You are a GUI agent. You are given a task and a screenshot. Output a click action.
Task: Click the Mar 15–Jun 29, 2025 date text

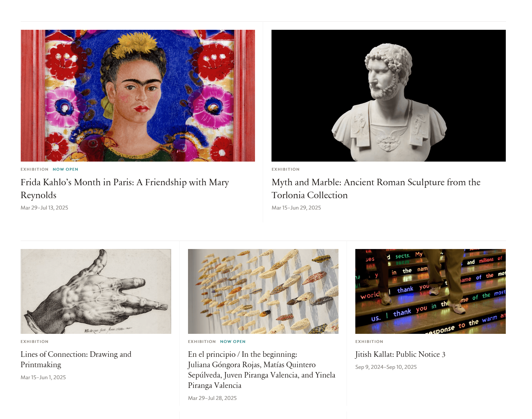coord(296,208)
